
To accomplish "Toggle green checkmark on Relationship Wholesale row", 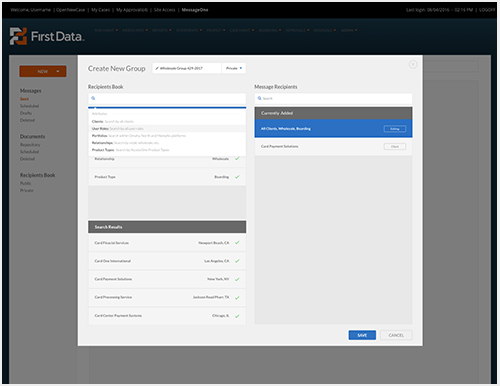I will (x=237, y=159).
